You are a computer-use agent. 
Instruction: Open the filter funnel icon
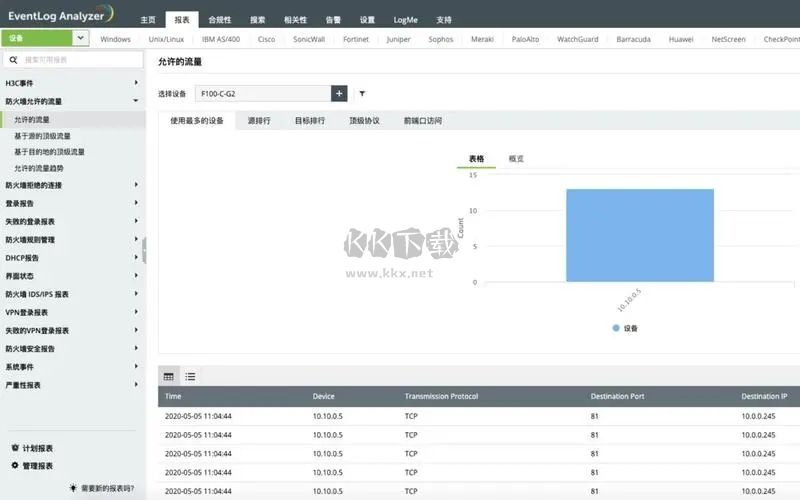[362, 93]
